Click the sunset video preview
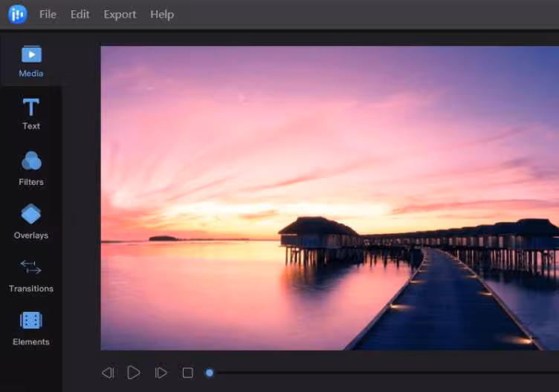This screenshot has width=559, height=392. click(330, 198)
